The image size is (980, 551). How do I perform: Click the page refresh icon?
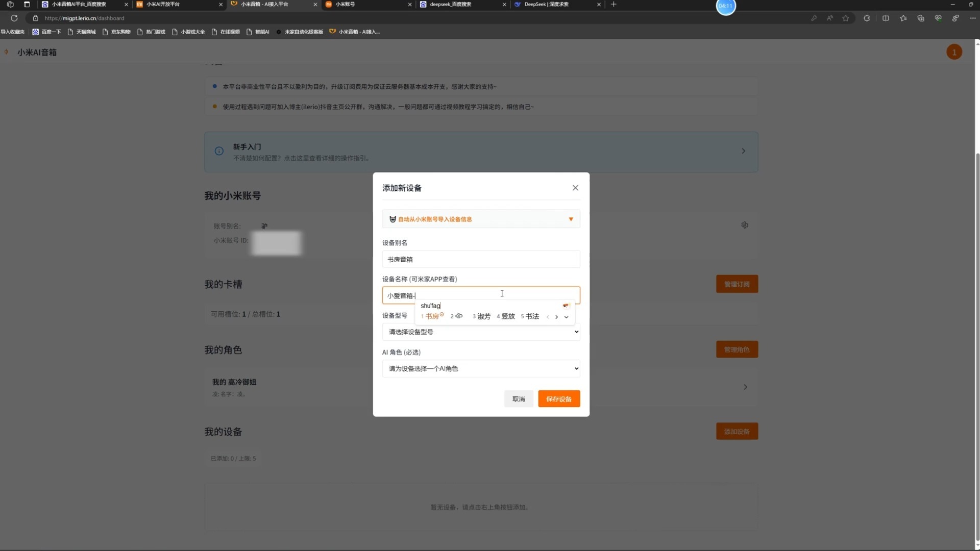pos(14,18)
